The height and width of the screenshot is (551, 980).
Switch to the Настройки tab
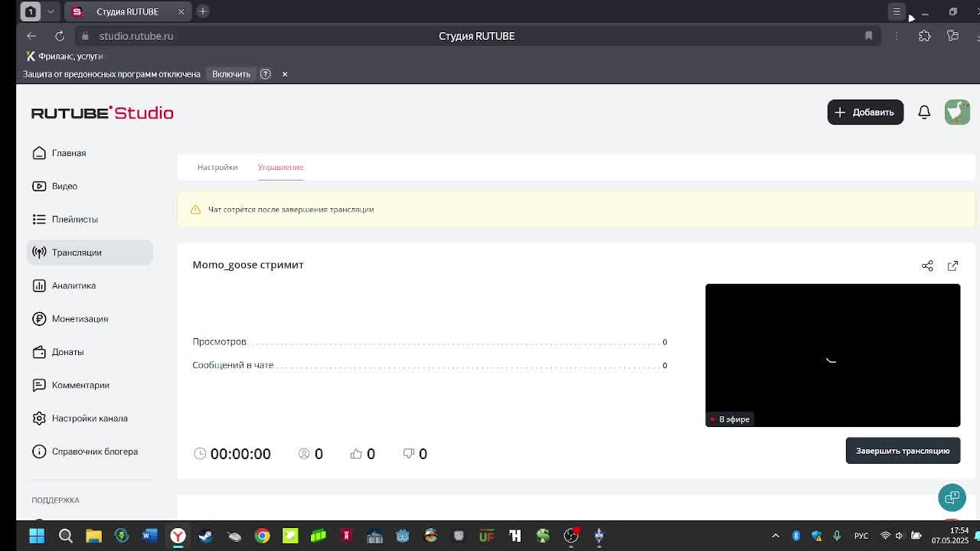[x=217, y=167]
